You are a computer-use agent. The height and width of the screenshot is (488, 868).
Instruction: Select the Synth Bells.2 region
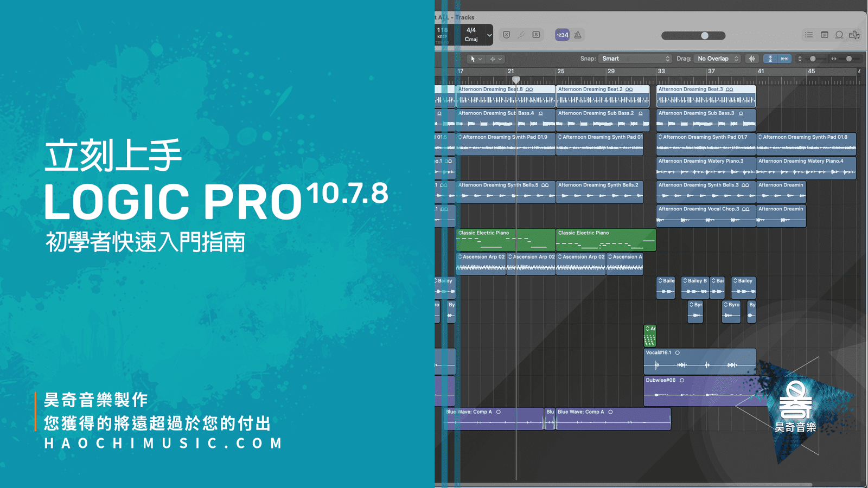coord(599,192)
